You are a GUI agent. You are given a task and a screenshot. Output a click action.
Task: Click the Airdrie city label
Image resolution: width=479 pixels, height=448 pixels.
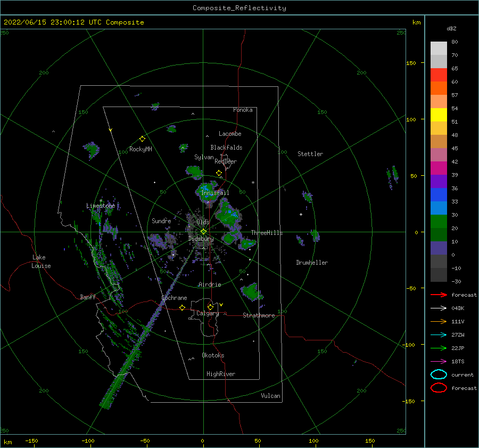[210, 284]
